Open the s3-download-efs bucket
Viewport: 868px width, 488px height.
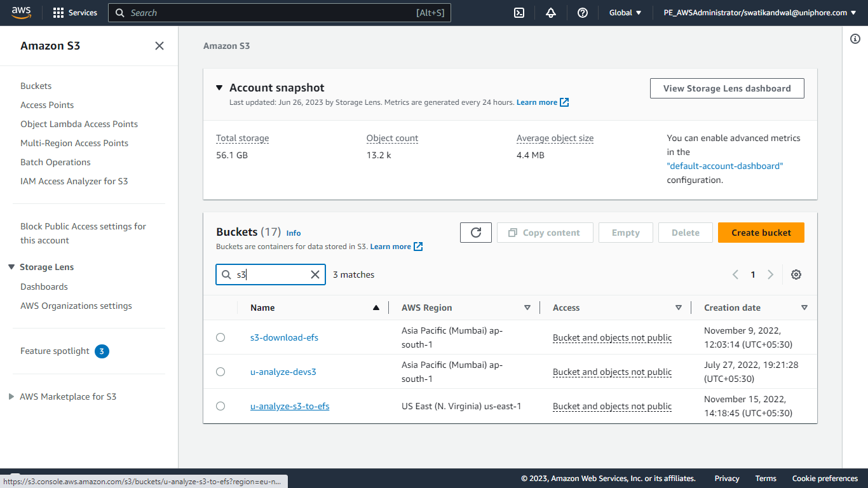pos(284,337)
